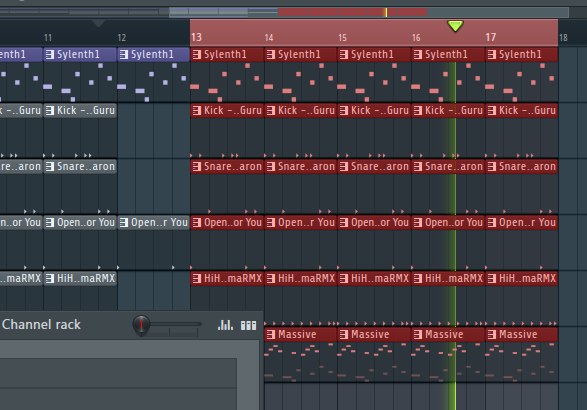Select the HiH clip title at bar 14
This screenshot has height=410, width=587.
coord(306,278)
